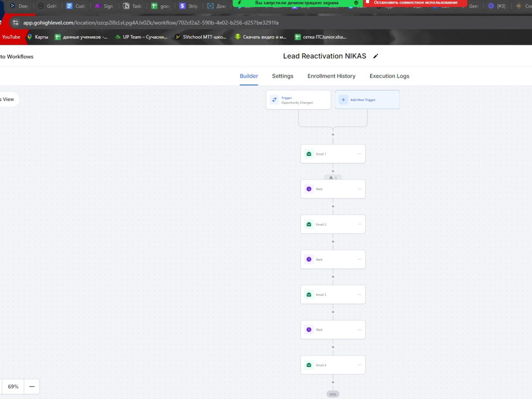Open the Opportunity Changed trigger card
This screenshot has width=532, height=399.
click(298, 100)
